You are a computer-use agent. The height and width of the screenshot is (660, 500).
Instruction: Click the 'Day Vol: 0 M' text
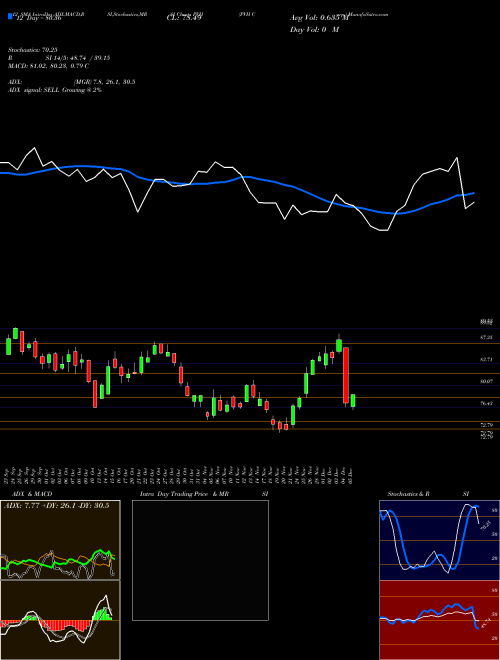point(314,30)
